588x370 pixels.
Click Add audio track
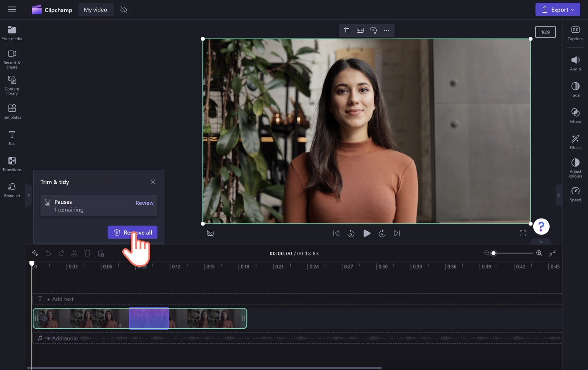click(x=62, y=338)
